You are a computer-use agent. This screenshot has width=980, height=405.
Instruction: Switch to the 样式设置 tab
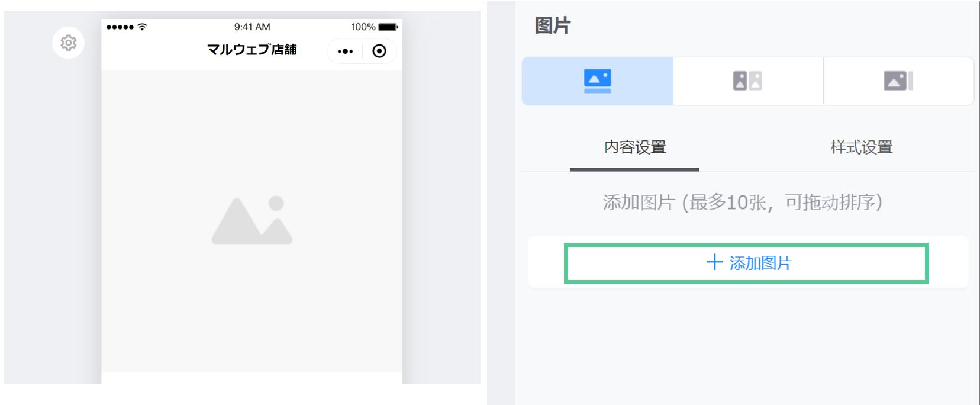(861, 147)
